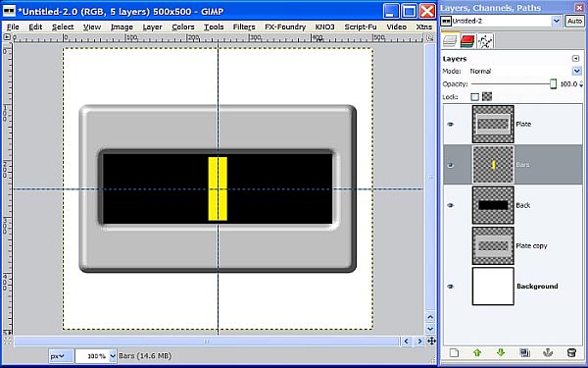Click the Auto button
Image resolution: width=588 pixels, height=368 pixels.
pyautogui.click(x=574, y=21)
